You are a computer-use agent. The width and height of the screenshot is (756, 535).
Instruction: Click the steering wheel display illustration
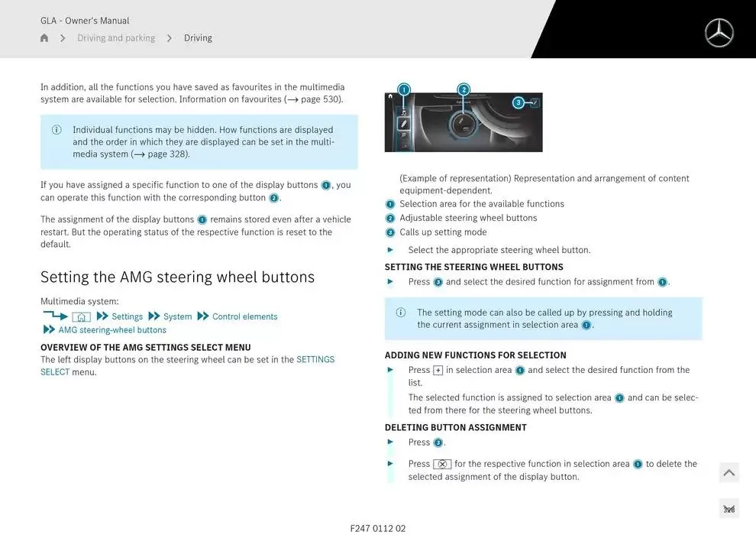coord(464,122)
